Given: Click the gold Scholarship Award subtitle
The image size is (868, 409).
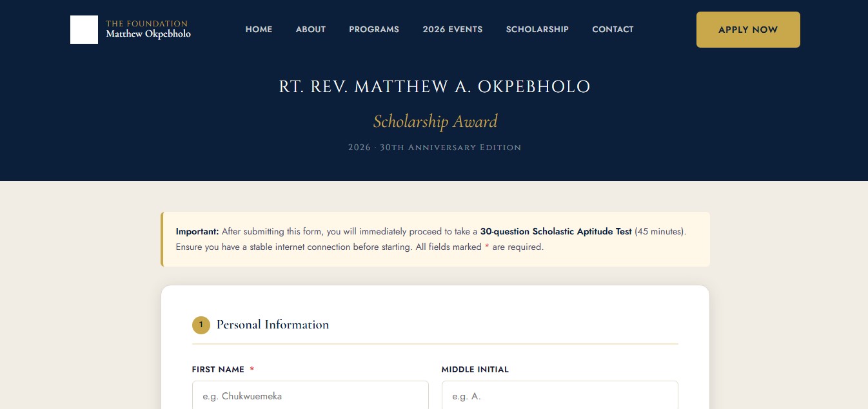Looking at the screenshot, I should [435, 121].
